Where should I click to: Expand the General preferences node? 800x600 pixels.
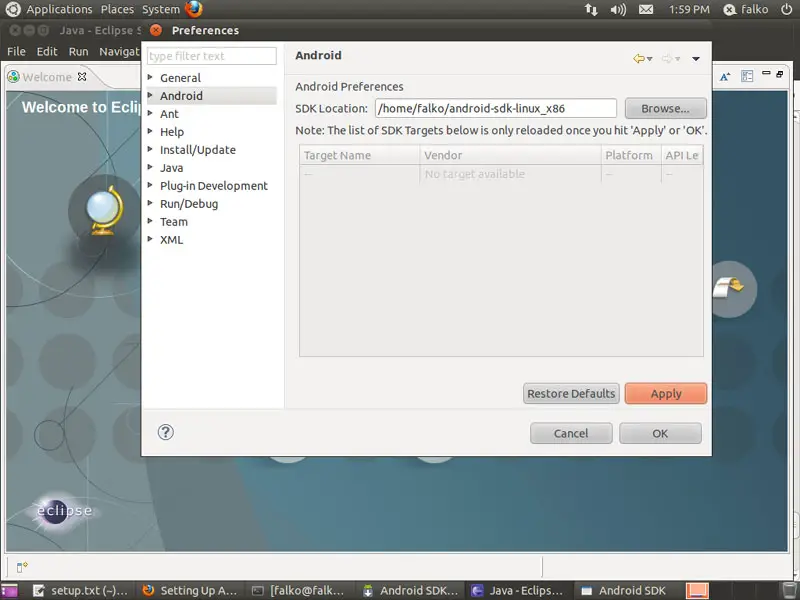coord(150,77)
